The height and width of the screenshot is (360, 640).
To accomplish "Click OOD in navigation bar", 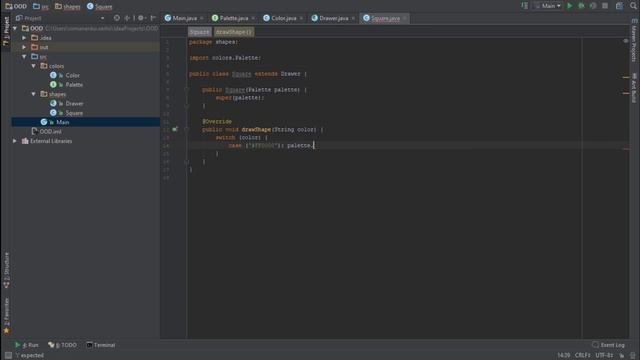I will (16, 6).
